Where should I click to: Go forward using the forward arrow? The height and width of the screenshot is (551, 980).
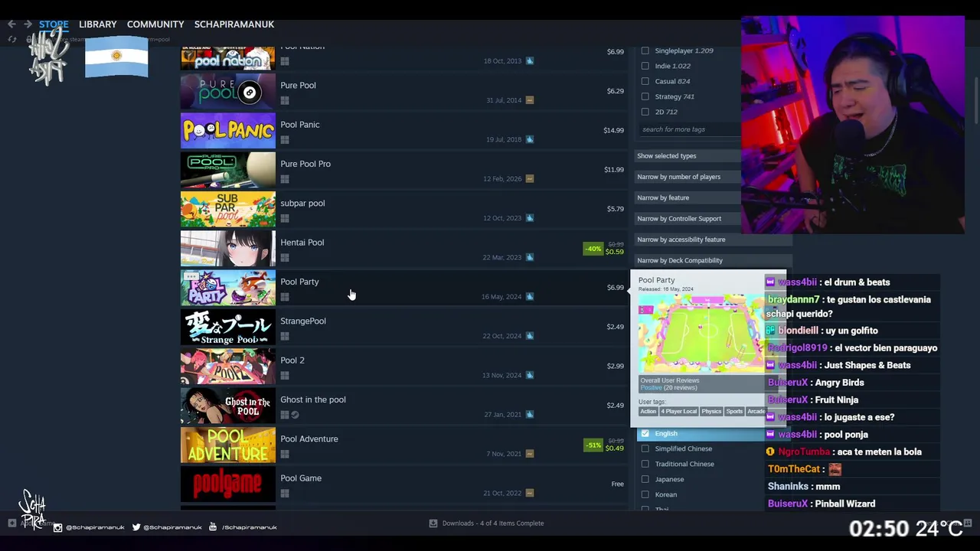(28, 24)
